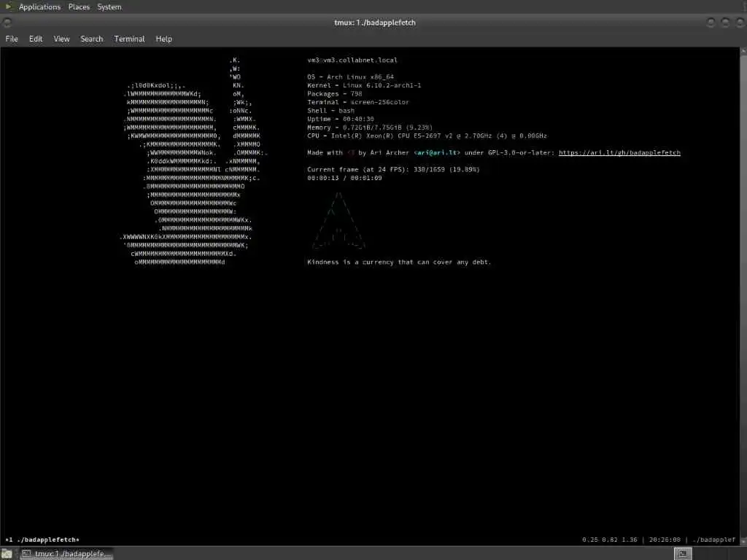Click the show desktop icon in bottom panel
Image resolution: width=747 pixels, height=560 pixels.
point(7,553)
